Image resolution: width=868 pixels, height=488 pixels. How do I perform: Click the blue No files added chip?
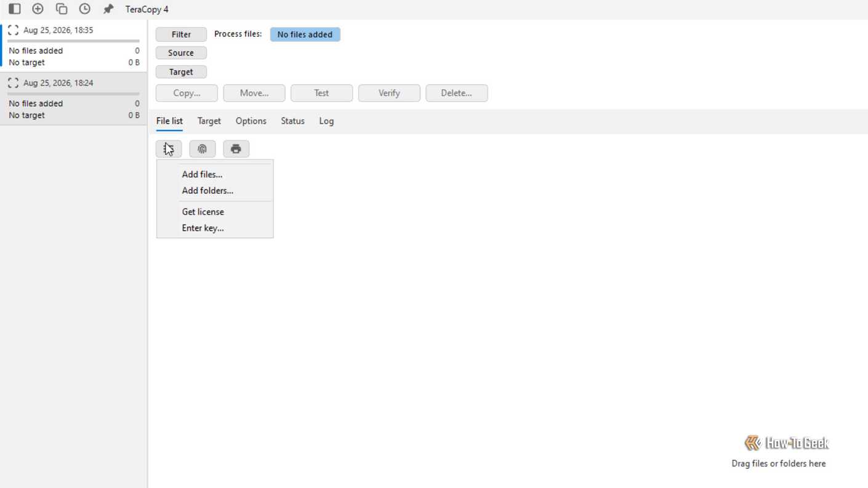[305, 34]
